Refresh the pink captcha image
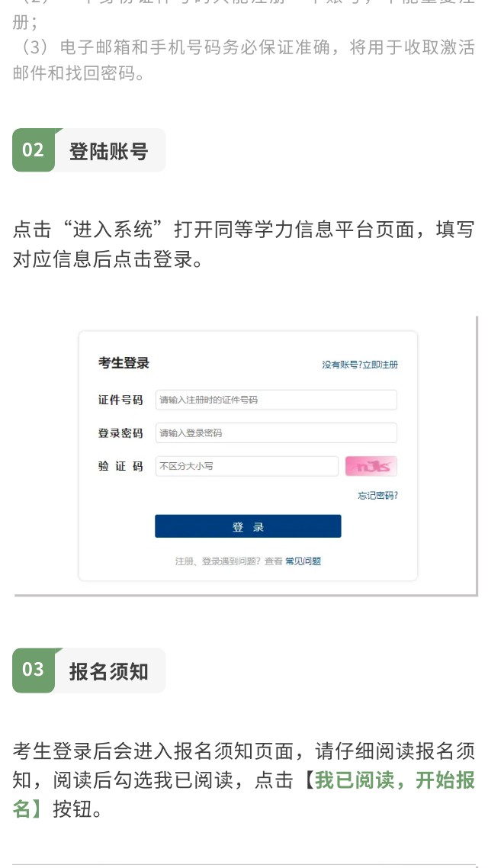 (371, 466)
